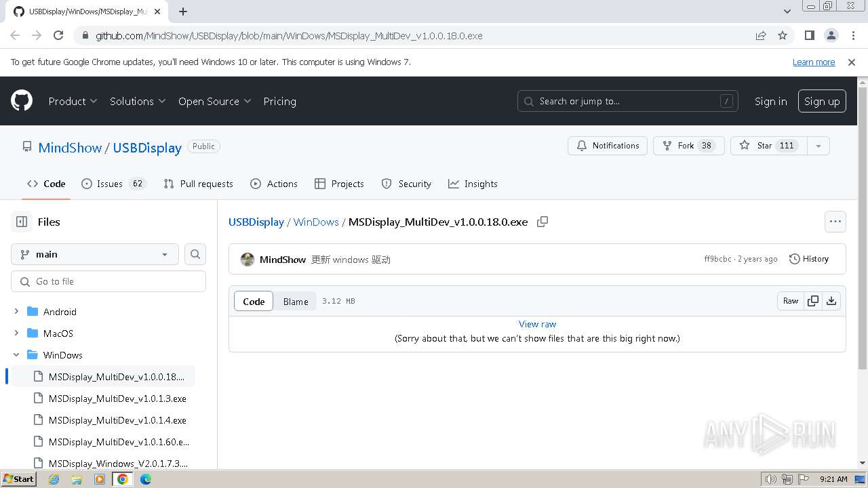Expand the Solutions menu

click(x=138, y=101)
